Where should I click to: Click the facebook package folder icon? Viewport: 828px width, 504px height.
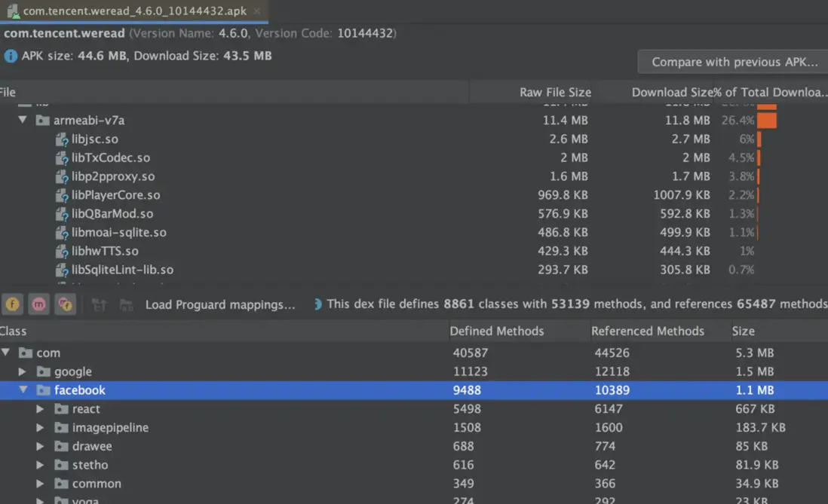(x=44, y=390)
